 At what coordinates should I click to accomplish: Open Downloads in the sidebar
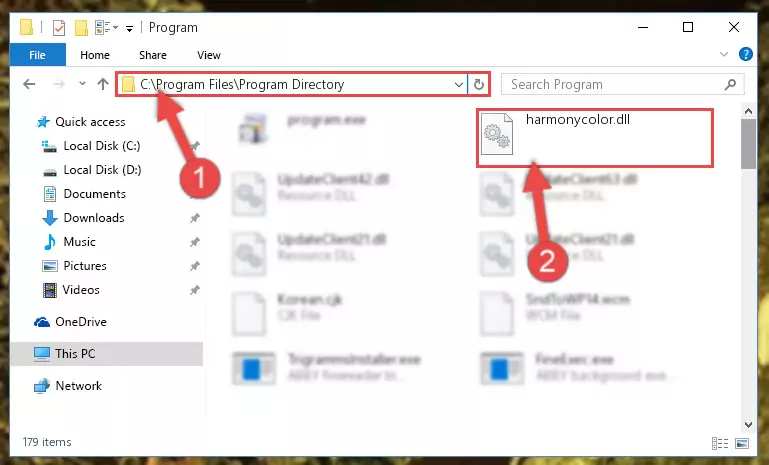coord(94,218)
